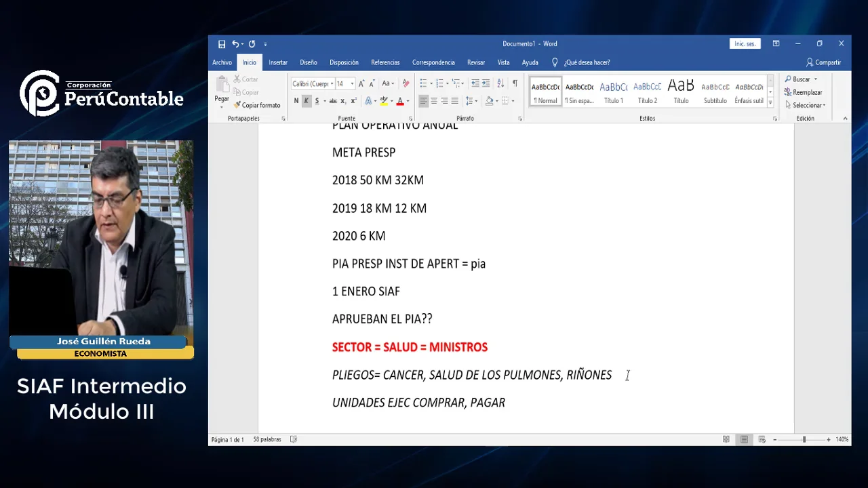
Task: Click the subscript X2 icon
Action: click(343, 101)
